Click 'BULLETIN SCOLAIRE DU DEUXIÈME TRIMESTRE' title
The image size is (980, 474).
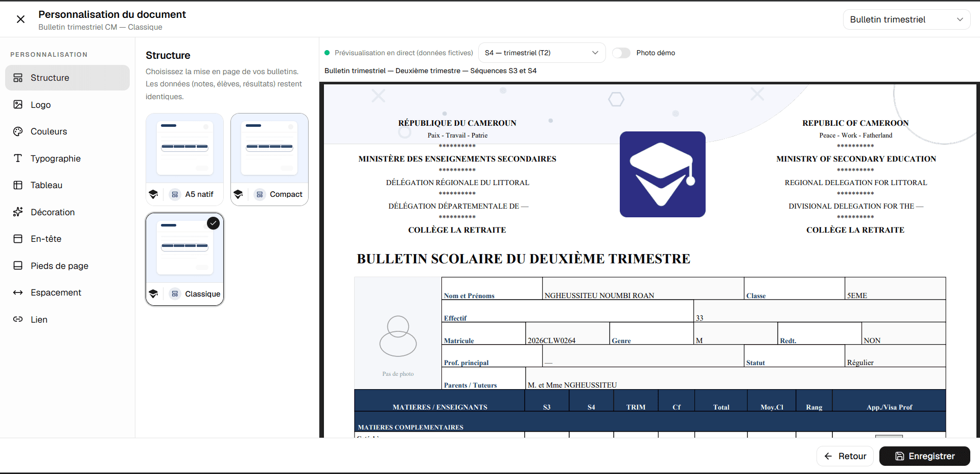tap(523, 259)
